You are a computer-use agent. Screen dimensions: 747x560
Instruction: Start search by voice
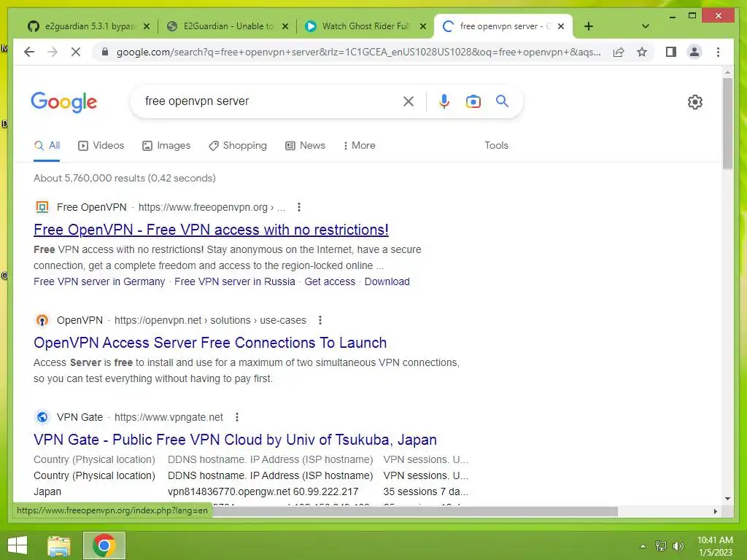(x=444, y=101)
